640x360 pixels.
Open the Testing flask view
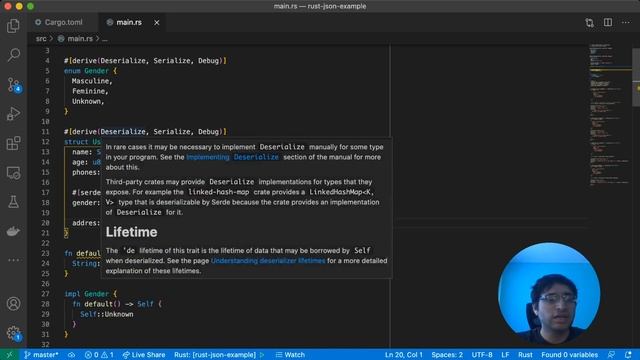(13, 202)
